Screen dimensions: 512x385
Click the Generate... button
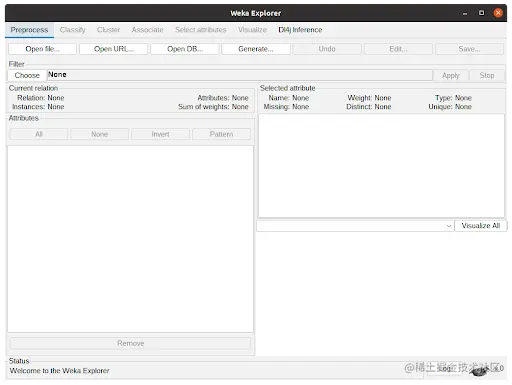pos(256,49)
